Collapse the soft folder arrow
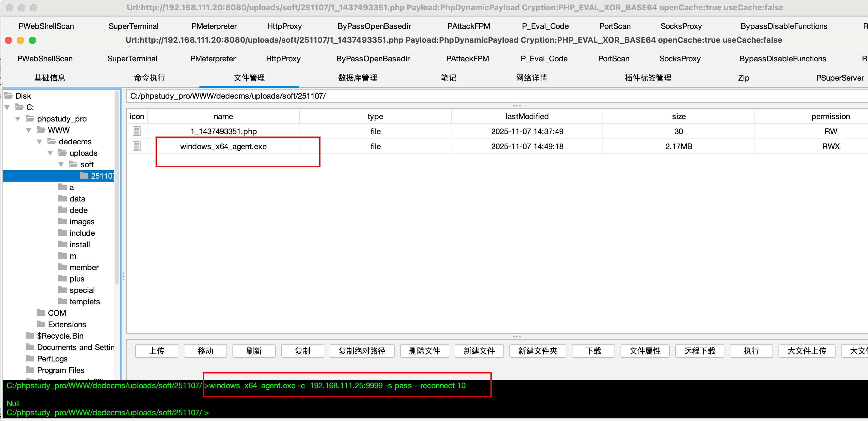This screenshot has width=868, height=421. [x=61, y=164]
